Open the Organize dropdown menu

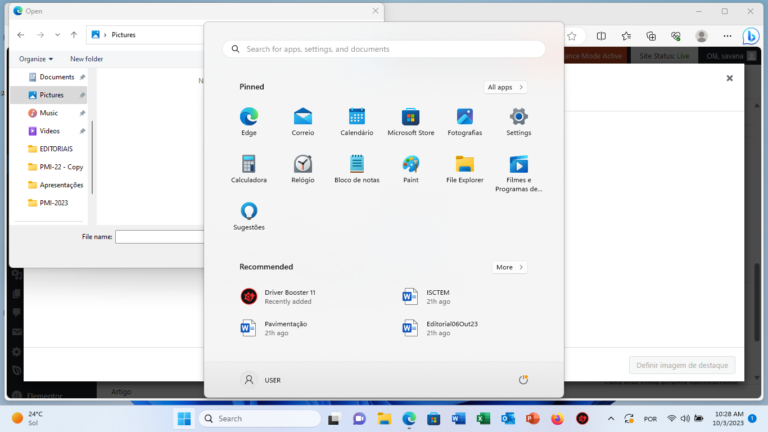tap(36, 59)
